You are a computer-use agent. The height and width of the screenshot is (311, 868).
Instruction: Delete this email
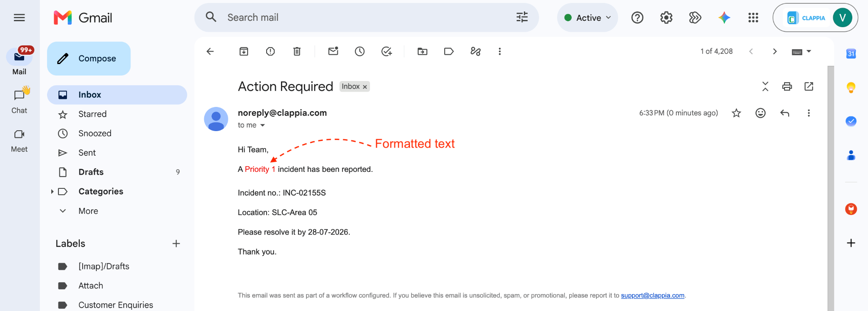click(297, 51)
